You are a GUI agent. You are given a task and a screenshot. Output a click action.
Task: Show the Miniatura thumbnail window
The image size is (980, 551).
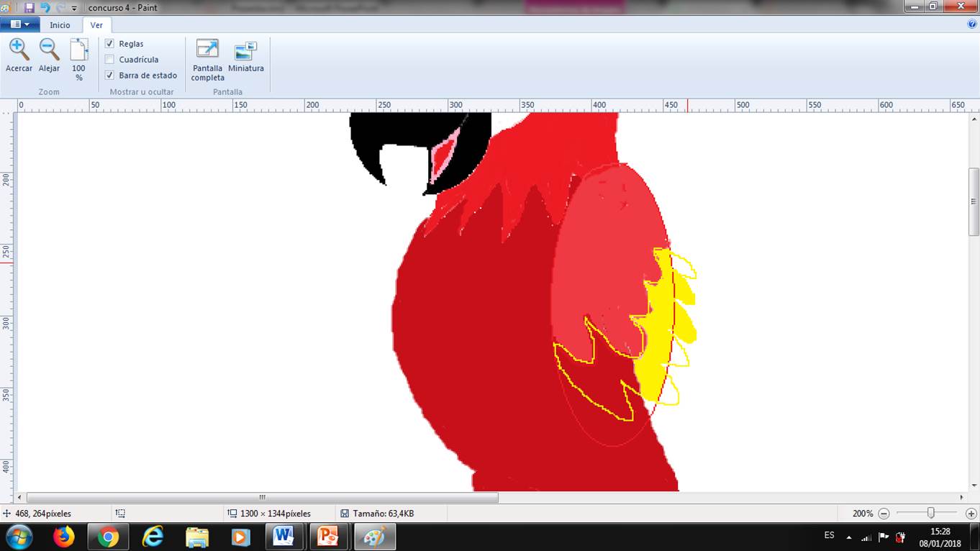click(246, 55)
